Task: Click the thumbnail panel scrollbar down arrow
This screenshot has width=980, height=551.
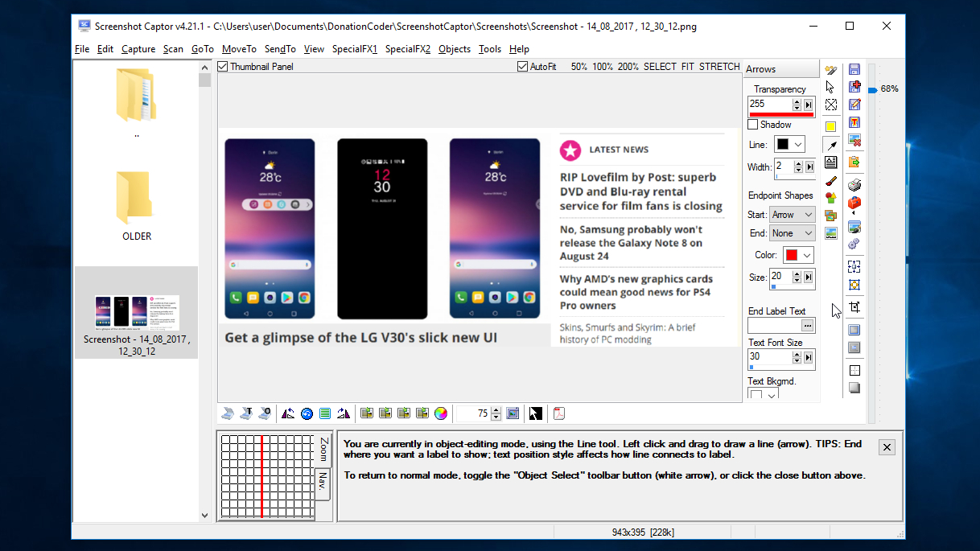Action: click(x=204, y=516)
